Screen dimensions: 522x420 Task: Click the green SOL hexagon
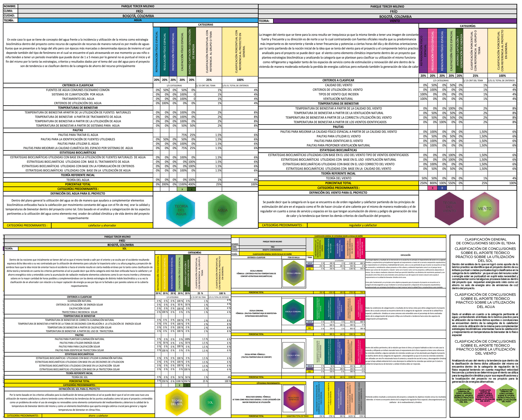pos(210,402)
